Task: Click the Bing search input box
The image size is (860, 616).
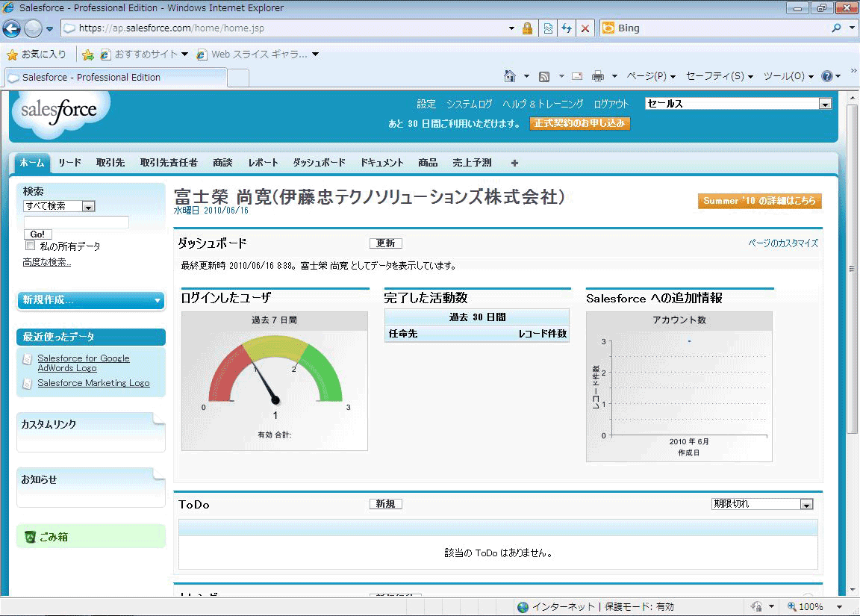Action: tap(714, 28)
